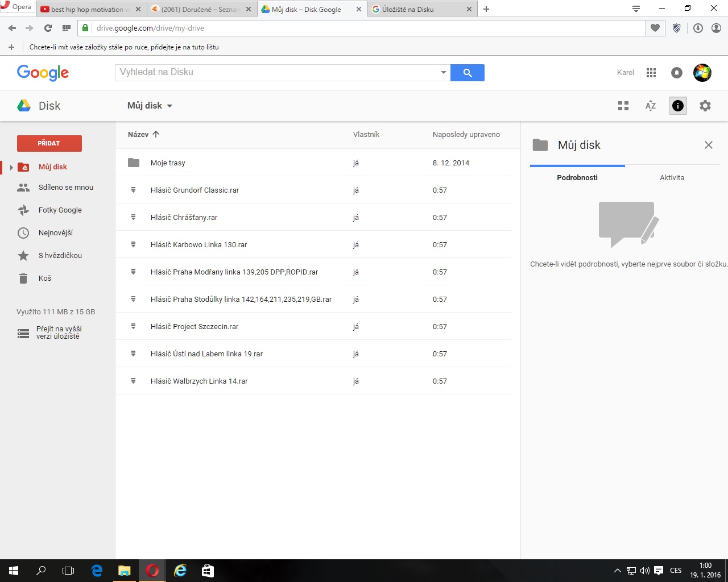The height and width of the screenshot is (582, 728).
Task: Open Drive settings gear menu
Action: pyautogui.click(x=705, y=106)
